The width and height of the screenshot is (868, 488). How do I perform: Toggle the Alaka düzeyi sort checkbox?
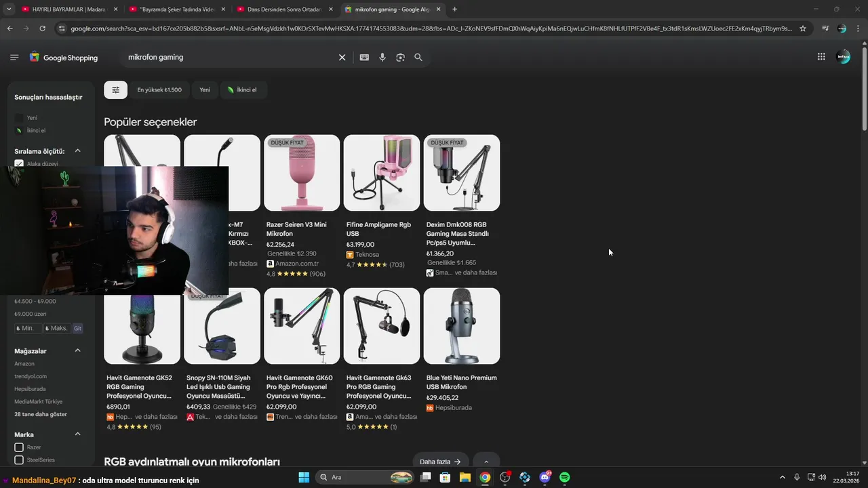[x=19, y=163]
